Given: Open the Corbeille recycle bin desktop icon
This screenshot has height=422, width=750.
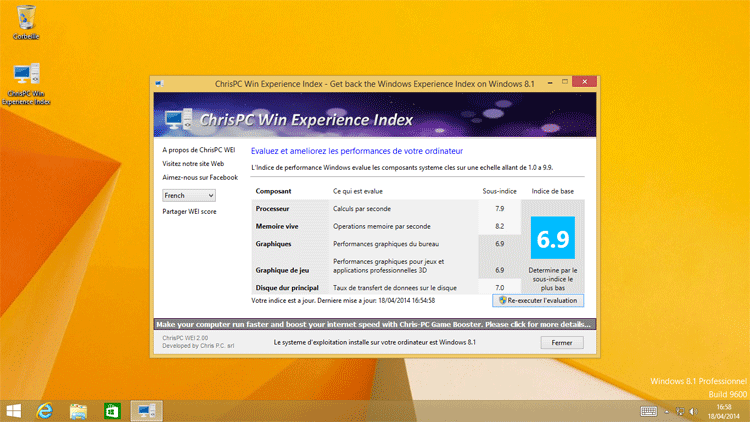Looking at the screenshot, I should (x=26, y=22).
